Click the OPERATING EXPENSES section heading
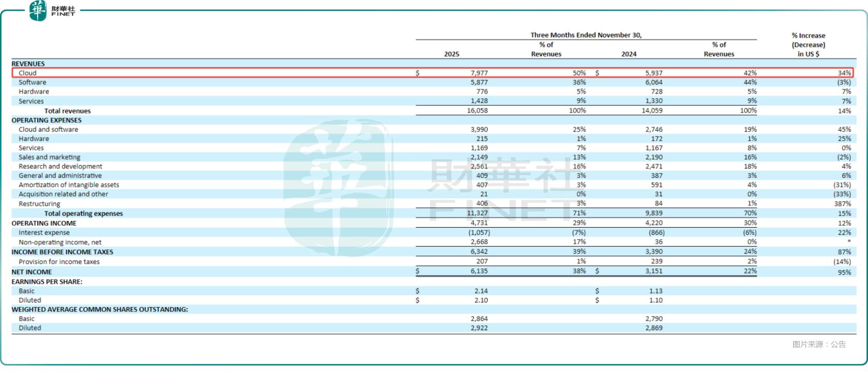 click(x=47, y=120)
